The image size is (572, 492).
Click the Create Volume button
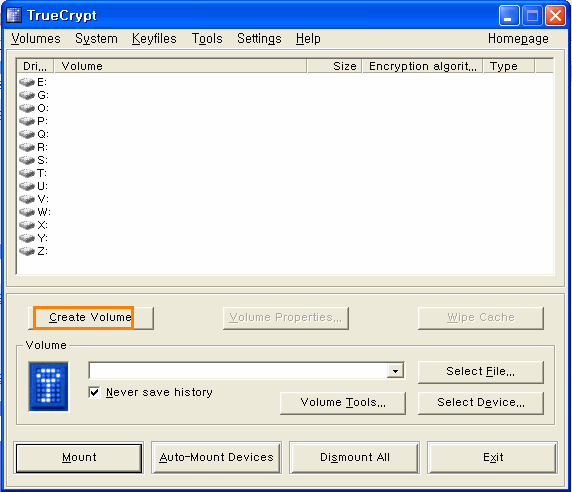pyautogui.click(x=91, y=318)
